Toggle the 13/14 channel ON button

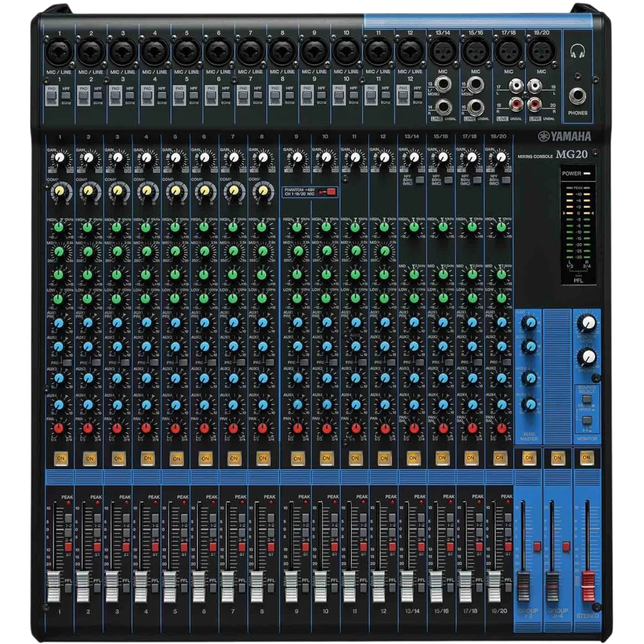pos(413,458)
